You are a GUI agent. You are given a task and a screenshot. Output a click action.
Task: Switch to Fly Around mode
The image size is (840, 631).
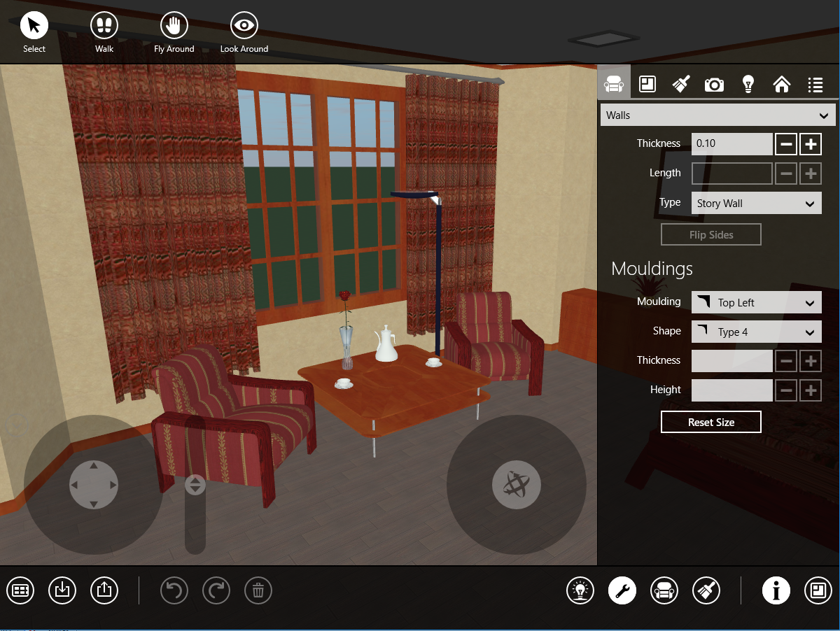(x=174, y=27)
